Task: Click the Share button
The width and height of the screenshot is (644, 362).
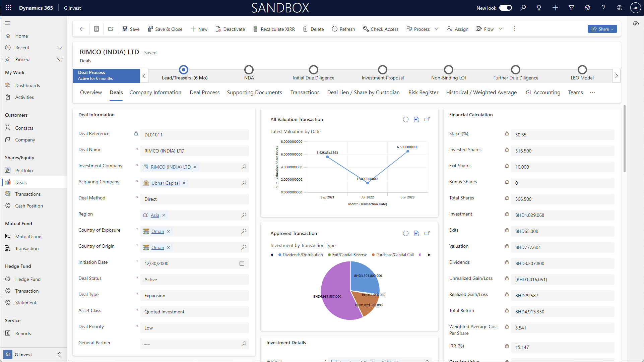Action: [x=602, y=29]
